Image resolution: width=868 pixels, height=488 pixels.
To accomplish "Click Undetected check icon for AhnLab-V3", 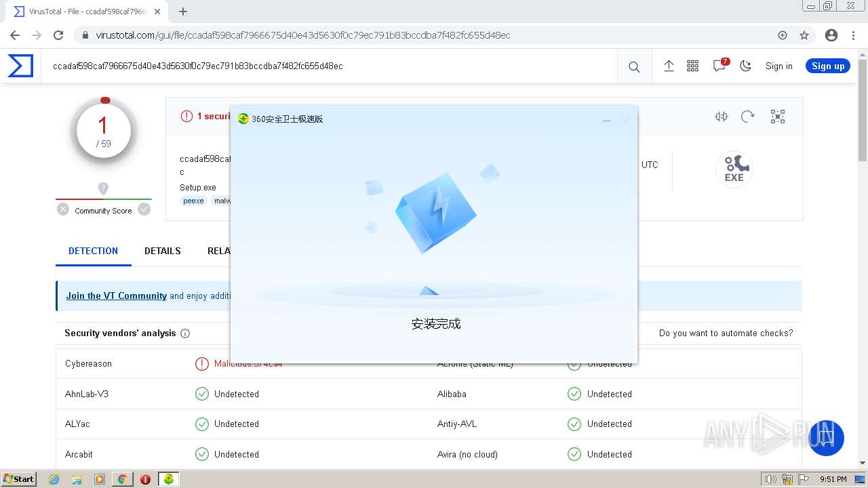I will pos(201,394).
